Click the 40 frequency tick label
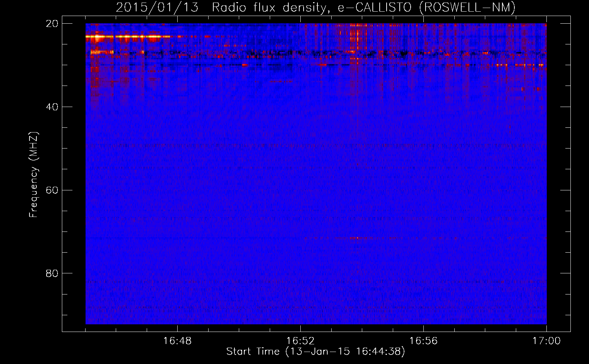 52,107
